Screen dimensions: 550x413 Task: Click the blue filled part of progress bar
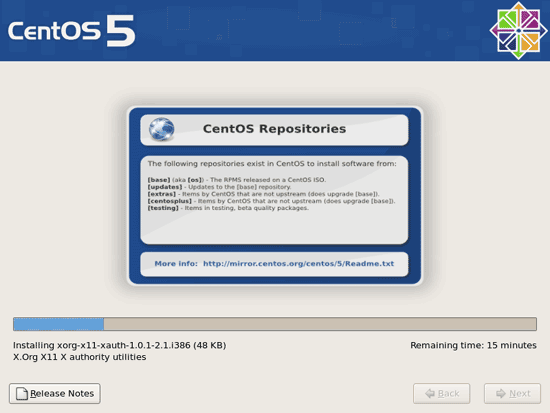59,324
